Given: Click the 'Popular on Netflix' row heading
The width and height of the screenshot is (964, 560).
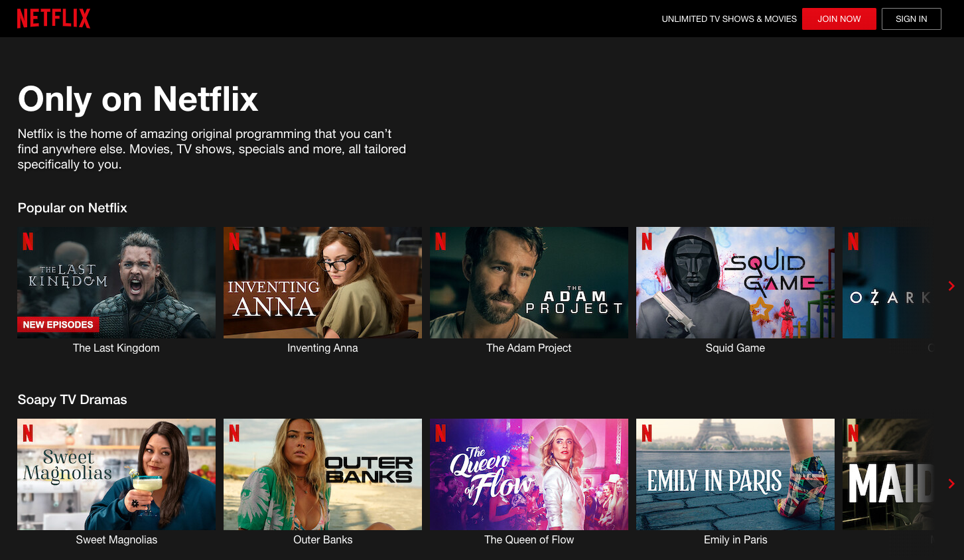Looking at the screenshot, I should 72,208.
